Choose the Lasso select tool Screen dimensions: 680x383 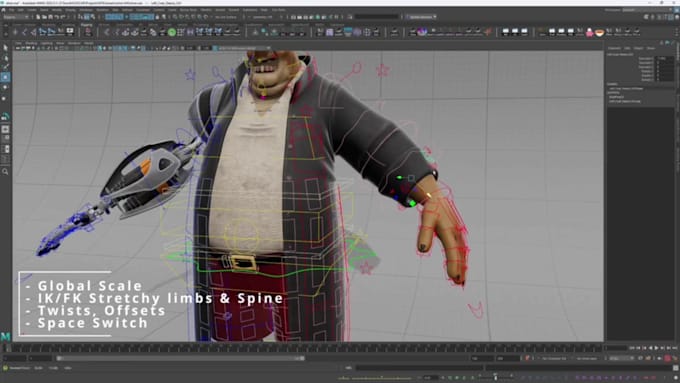(x=5, y=58)
